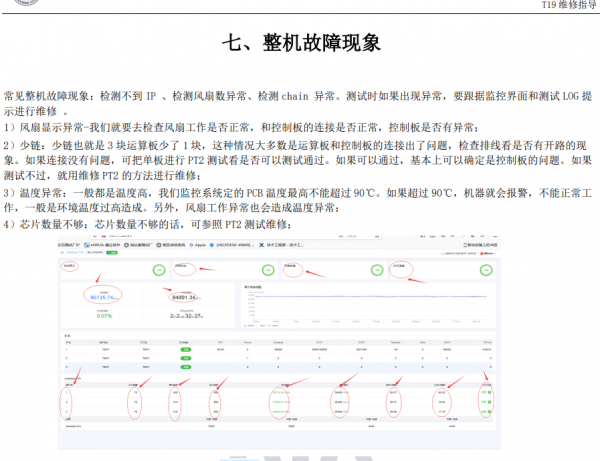Viewport: 600px width, 461px height.
Task: Click the elapsed time value below 84891.34
Action: [187, 315]
